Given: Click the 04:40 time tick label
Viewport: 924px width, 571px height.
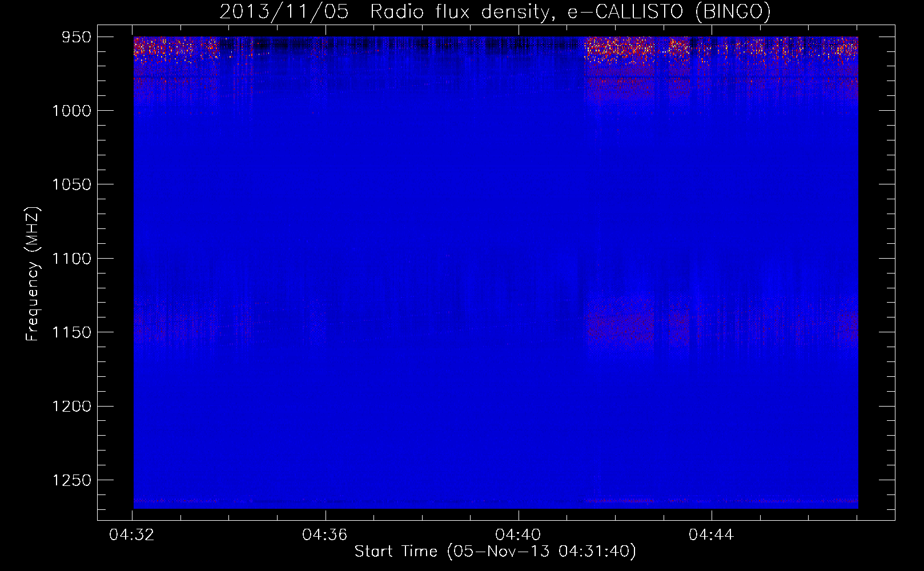Looking at the screenshot, I should click(518, 535).
